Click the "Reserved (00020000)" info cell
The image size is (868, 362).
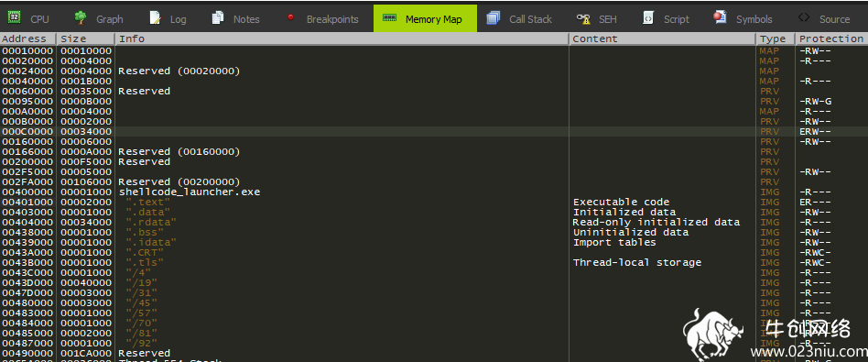(x=179, y=71)
